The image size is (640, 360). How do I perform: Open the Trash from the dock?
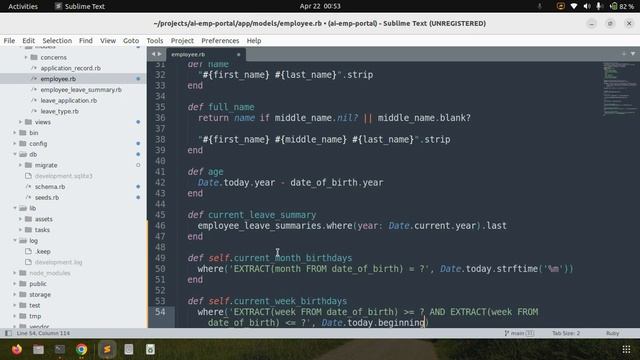click(x=150, y=349)
